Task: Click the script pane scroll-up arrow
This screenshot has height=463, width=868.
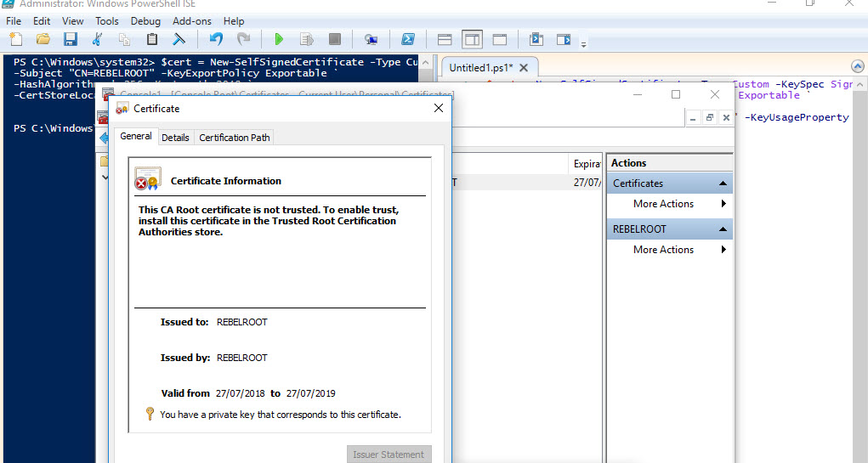Action: coord(859,85)
